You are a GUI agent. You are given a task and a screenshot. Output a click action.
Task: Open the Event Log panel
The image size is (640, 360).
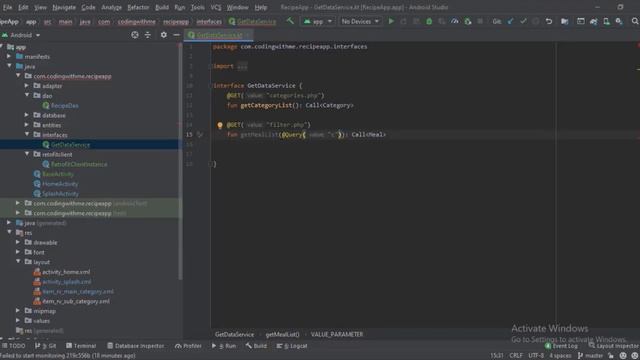pyautogui.click(x=561, y=346)
